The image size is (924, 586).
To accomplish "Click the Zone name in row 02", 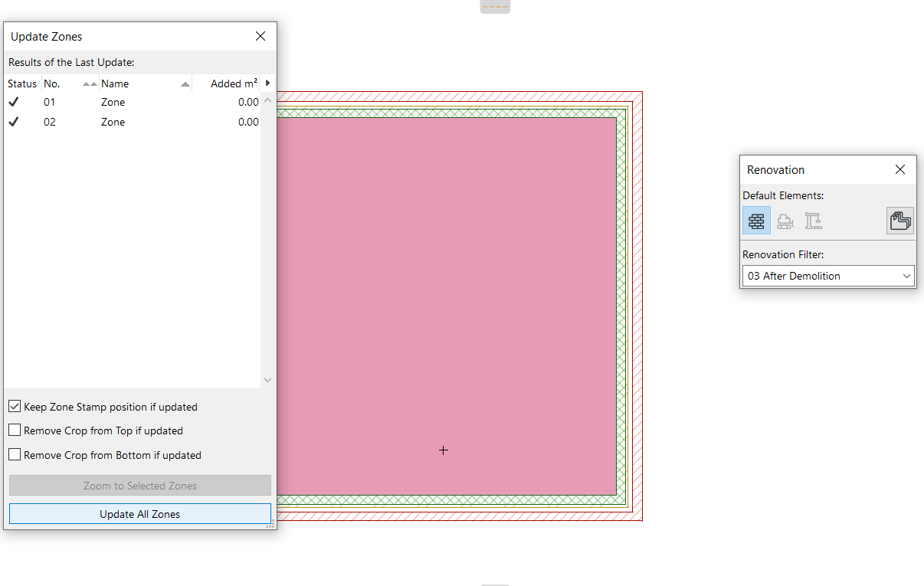I will 113,122.
